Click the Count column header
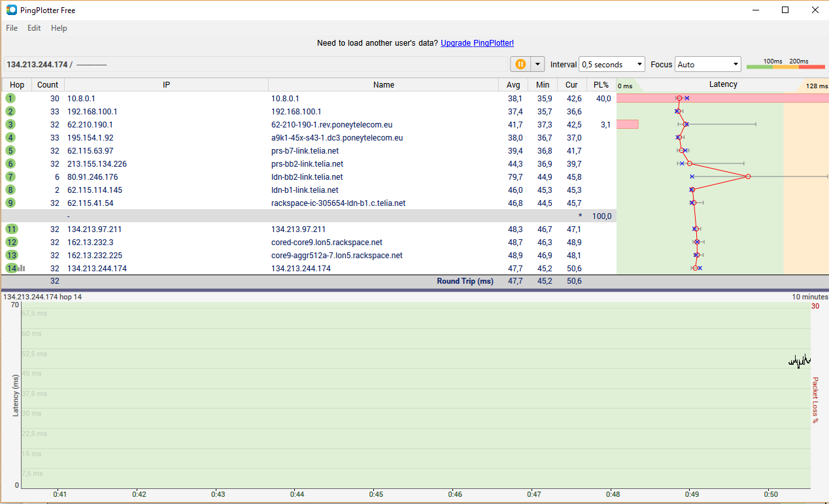 click(x=48, y=85)
